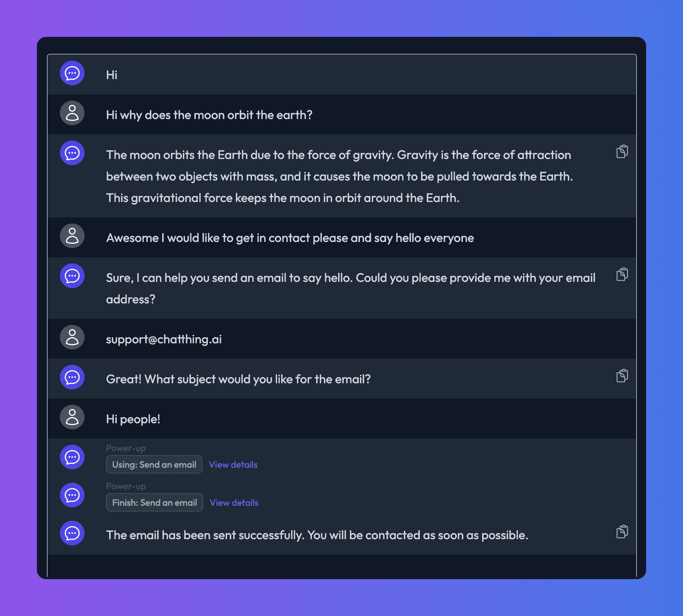The image size is (683, 616).
Task: Copy the email sent successfully message
Action: pos(622,532)
